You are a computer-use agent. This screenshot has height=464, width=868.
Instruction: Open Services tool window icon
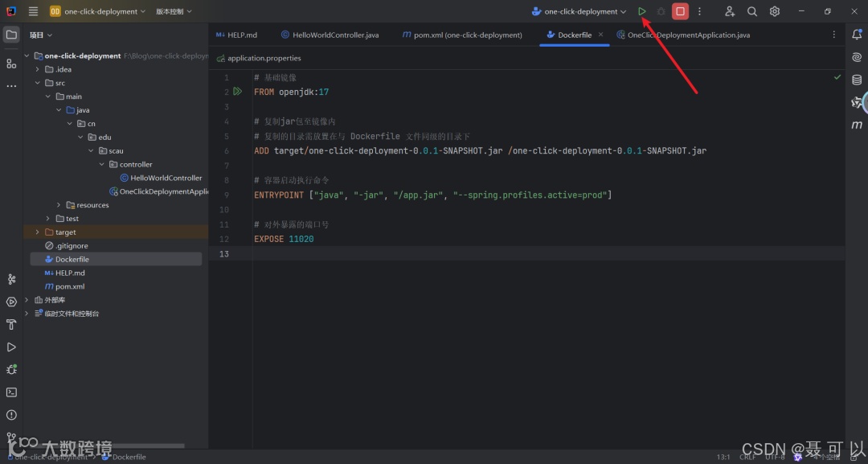[11, 302]
